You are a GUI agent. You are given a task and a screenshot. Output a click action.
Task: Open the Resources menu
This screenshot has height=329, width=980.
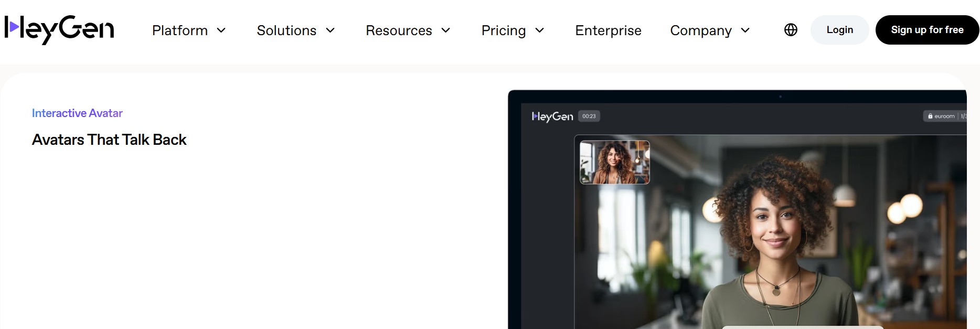click(x=399, y=30)
